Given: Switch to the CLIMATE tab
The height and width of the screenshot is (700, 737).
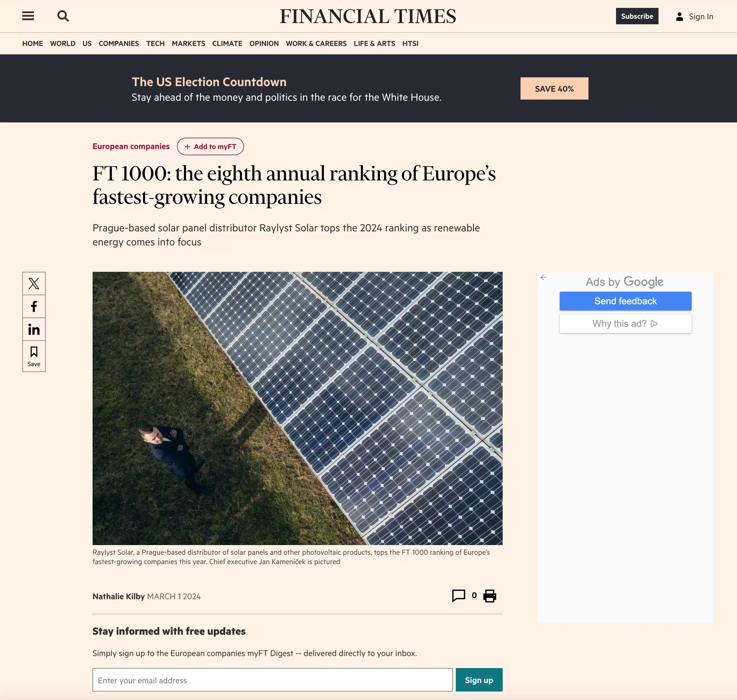Looking at the screenshot, I should click(x=227, y=43).
